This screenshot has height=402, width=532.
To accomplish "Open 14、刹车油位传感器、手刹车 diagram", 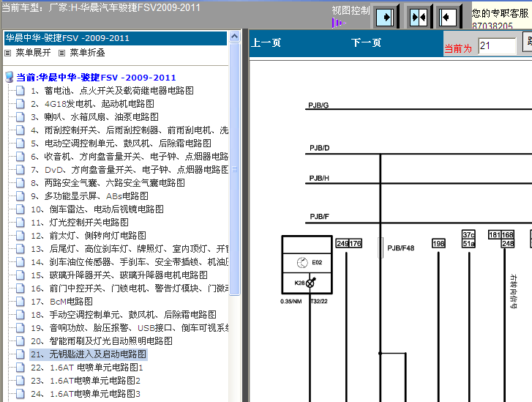I will pos(130,262).
